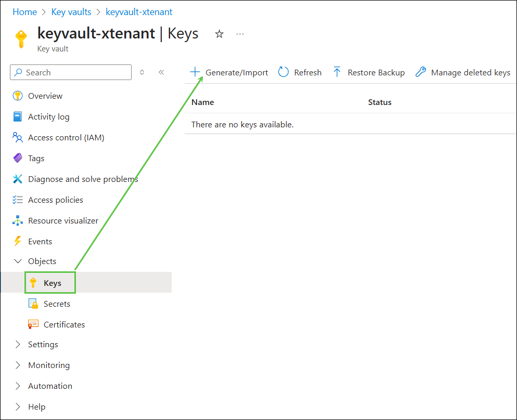Image resolution: width=517 pixels, height=420 pixels.
Task: Click the 'There are no keys available.' text
Action: click(242, 125)
